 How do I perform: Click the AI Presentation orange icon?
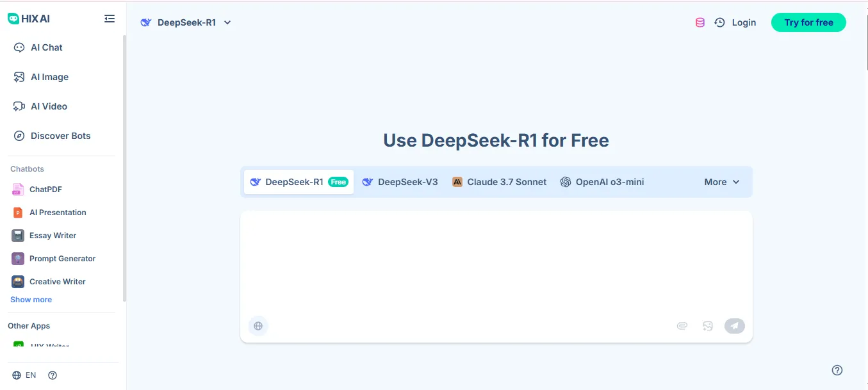[x=18, y=213]
